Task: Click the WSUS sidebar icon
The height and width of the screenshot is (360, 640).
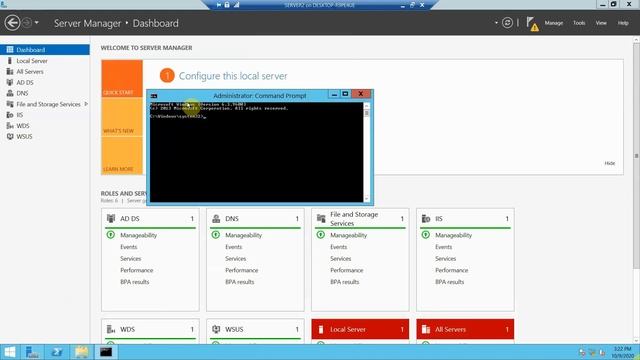Action: pyautogui.click(x=10, y=136)
